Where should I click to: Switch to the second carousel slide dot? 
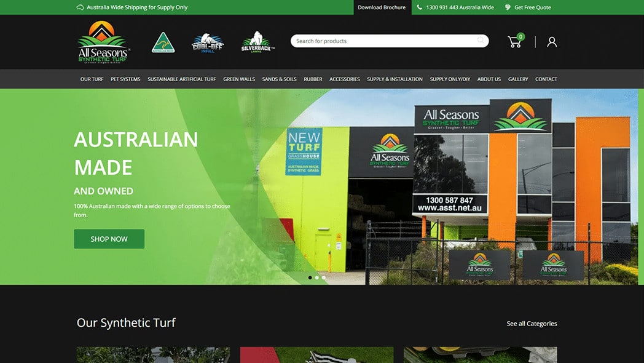point(317,277)
